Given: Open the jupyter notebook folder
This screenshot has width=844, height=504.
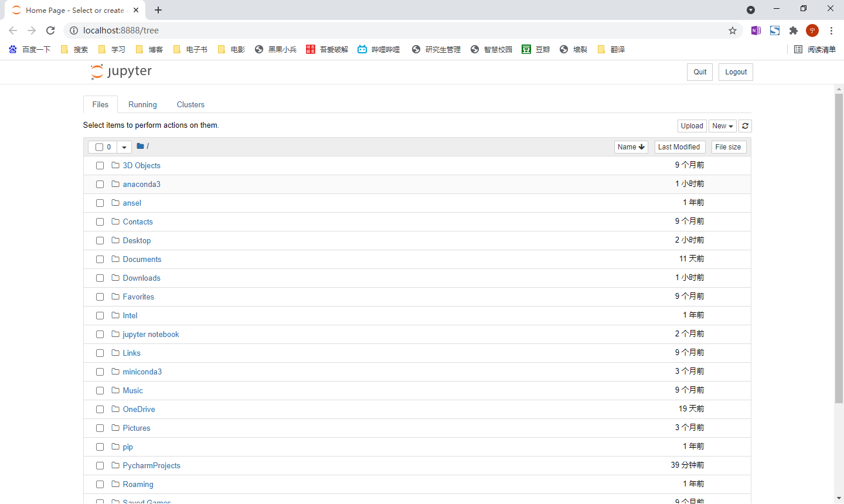Looking at the screenshot, I should (x=151, y=335).
